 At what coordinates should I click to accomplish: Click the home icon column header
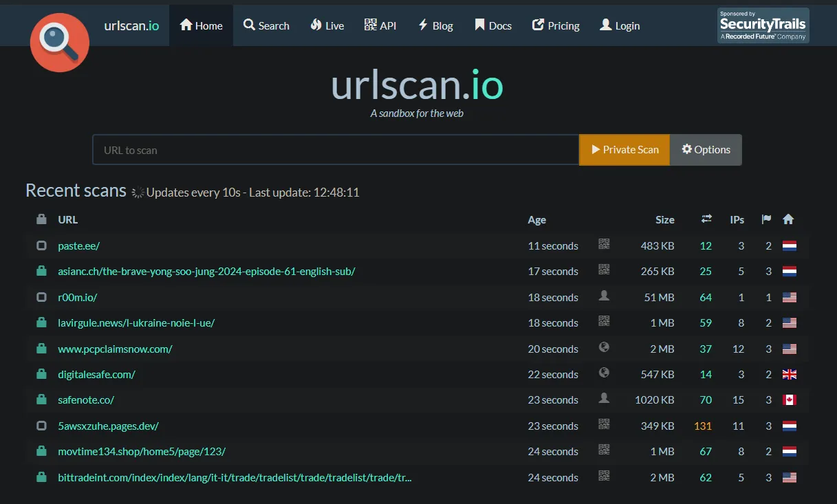[x=788, y=219]
